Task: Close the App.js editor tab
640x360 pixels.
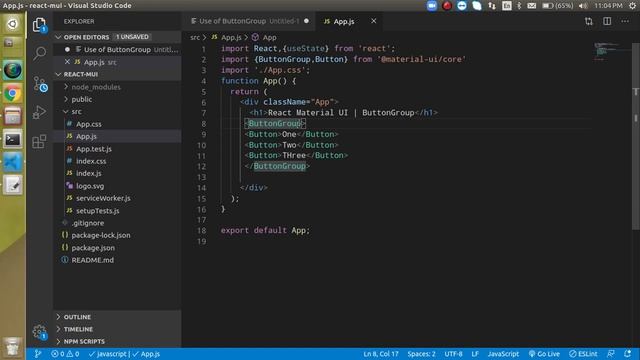Action: (x=373, y=21)
